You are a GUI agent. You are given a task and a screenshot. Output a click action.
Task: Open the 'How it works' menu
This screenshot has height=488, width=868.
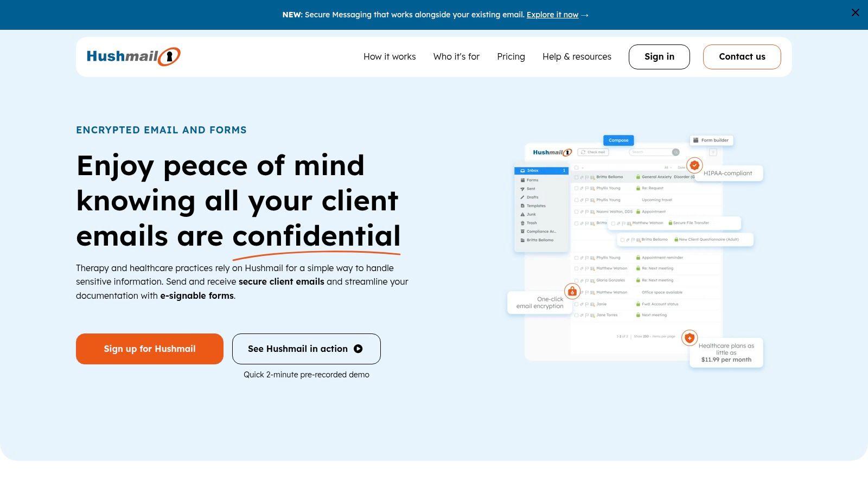[x=390, y=56]
